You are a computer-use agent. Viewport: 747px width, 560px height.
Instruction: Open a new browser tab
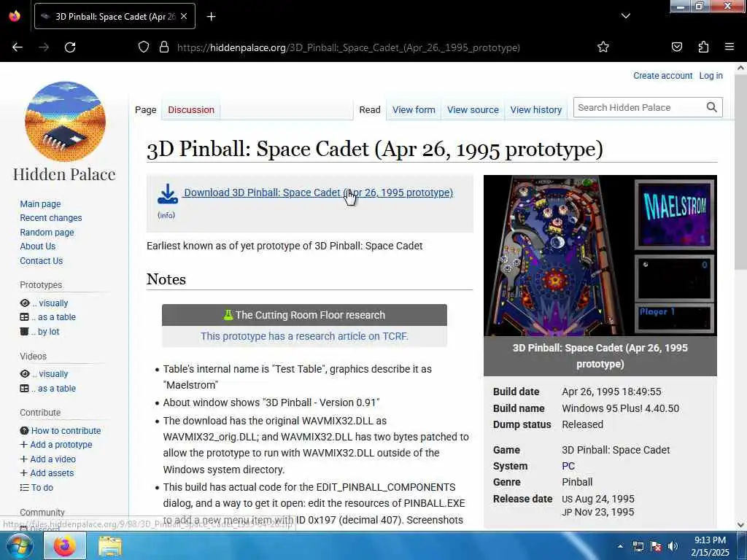click(x=211, y=17)
